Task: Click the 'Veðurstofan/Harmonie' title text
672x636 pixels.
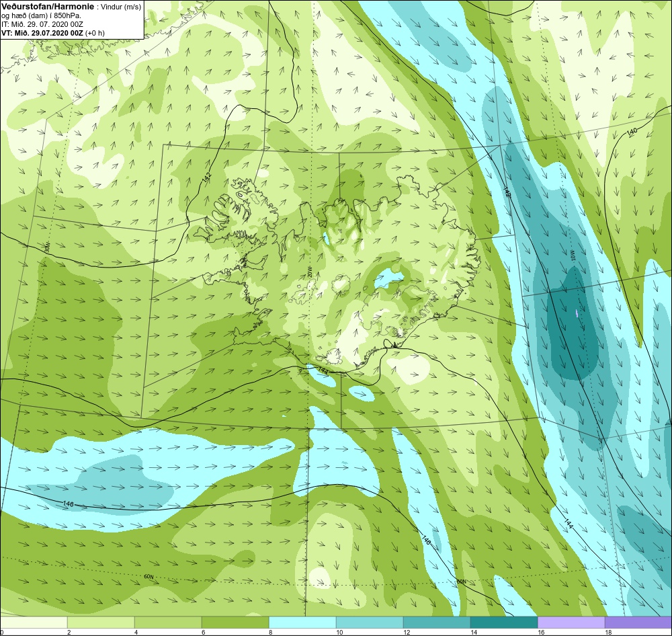Action: click(x=46, y=6)
